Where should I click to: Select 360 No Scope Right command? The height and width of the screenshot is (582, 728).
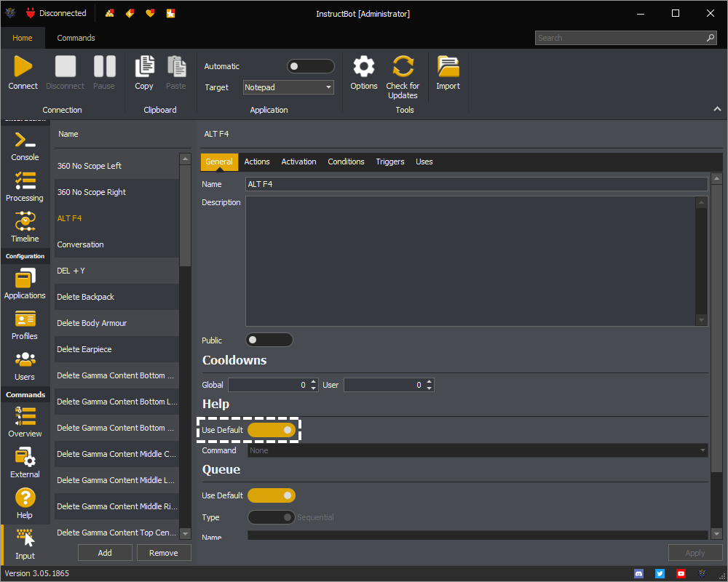click(x=116, y=192)
